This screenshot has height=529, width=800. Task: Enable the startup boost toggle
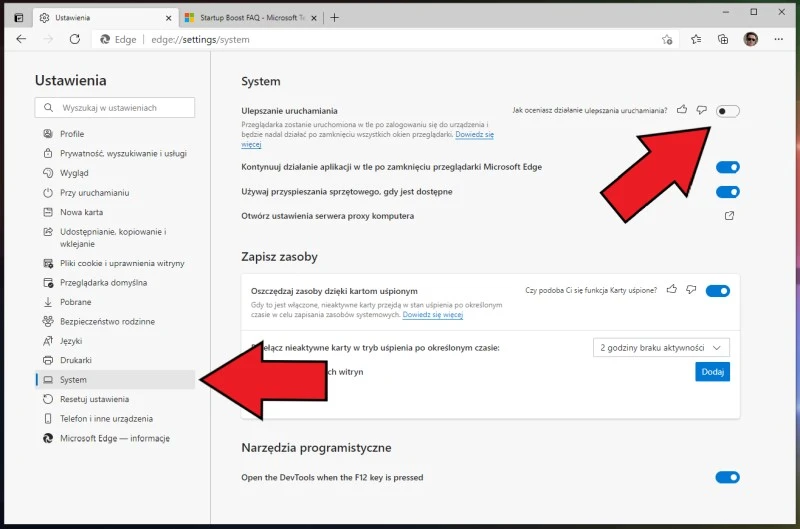click(x=728, y=111)
